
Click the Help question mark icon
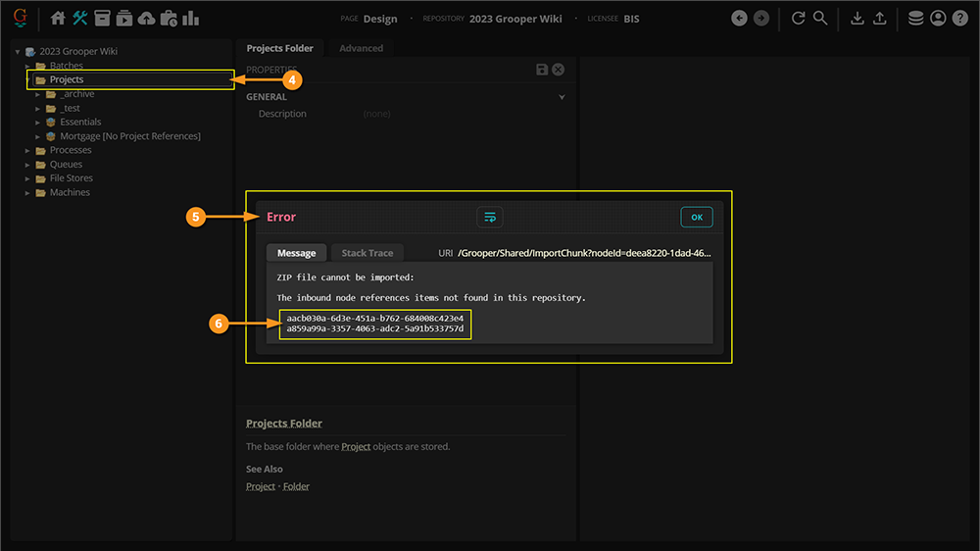(959, 19)
